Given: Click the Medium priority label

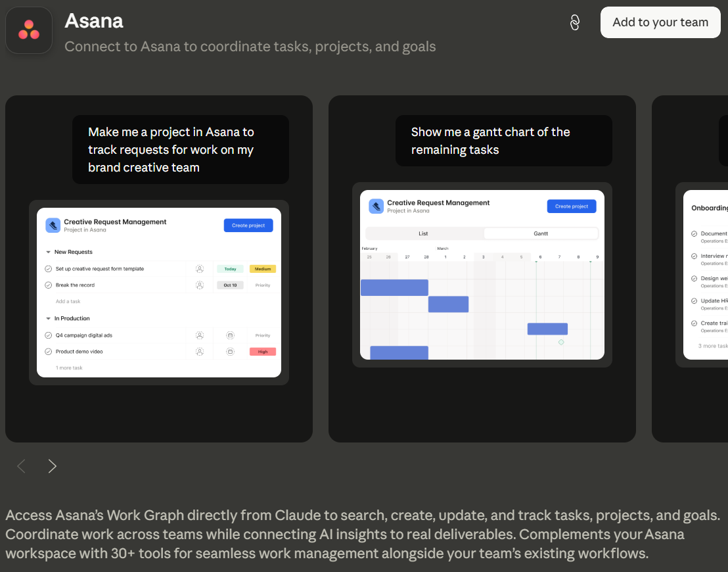Looking at the screenshot, I should pyautogui.click(x=263, y=269).
